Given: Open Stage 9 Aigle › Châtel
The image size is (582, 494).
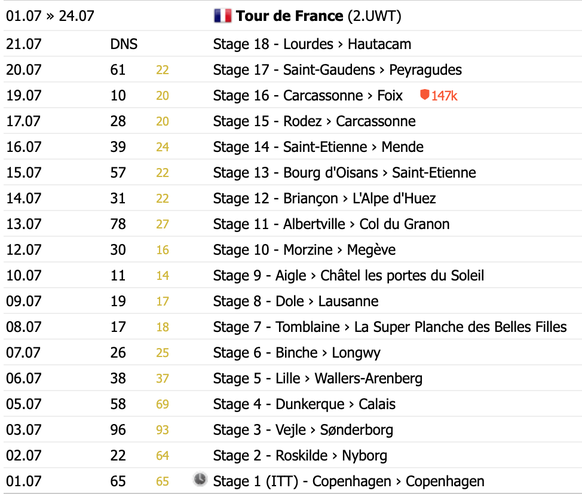Looking at the screenshot, I should pyautogui.click(x=349, y=275).
